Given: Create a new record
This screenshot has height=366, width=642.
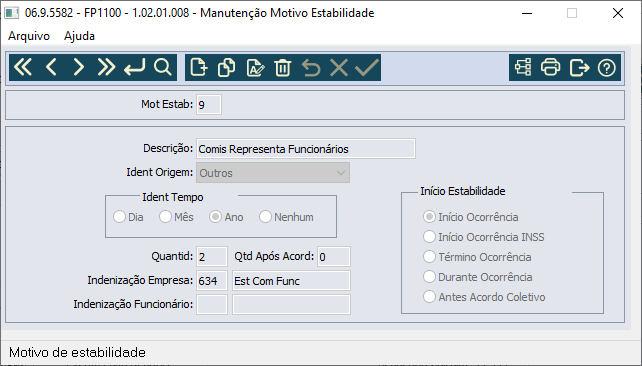Looking at the screenshot, I should click(199, 67).
